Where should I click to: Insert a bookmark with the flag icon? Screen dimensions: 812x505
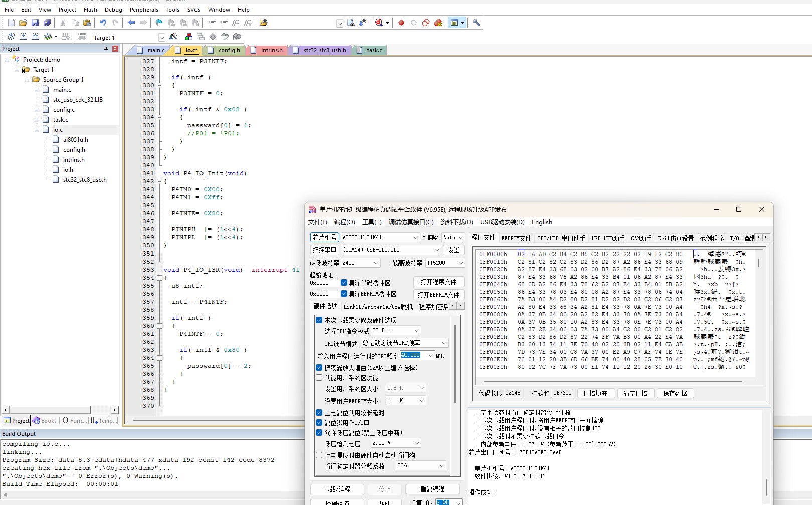click(159, 23)
